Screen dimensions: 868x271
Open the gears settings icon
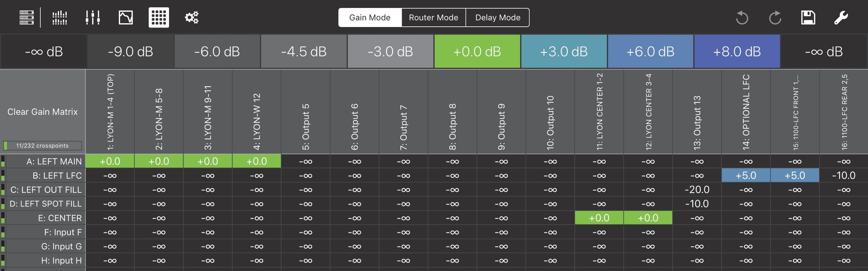[x=192, y=17]
